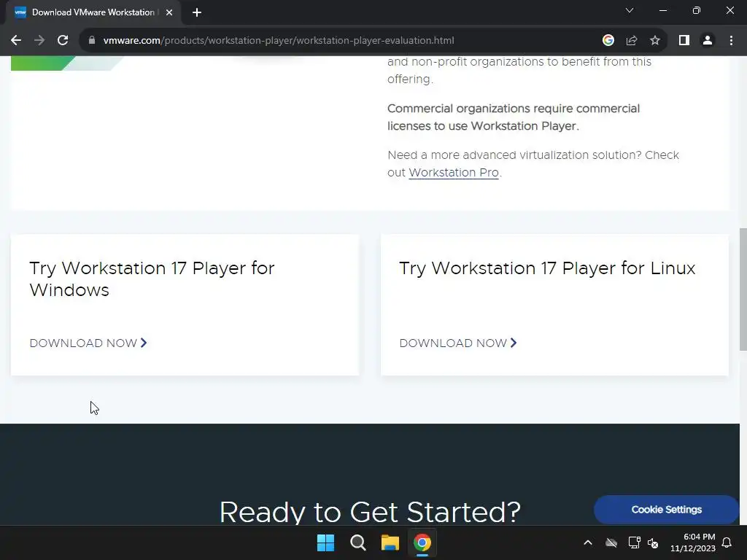Image resolution: width=747 pixels, height=560 pixels.
Task: Open File Explorer from the taskbar
Action: (390, 542)
